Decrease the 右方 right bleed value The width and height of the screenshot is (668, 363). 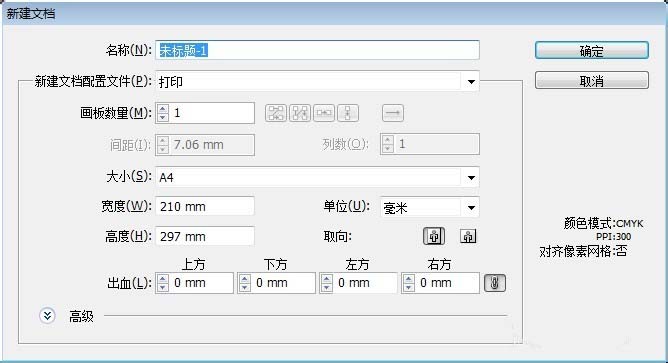point(409,287)
